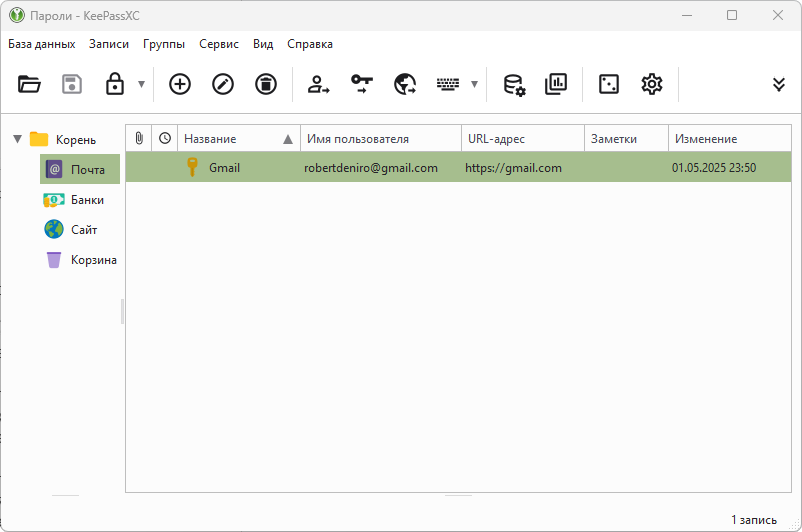Delete selected entry using trash icon

click(x=265, y=84)
